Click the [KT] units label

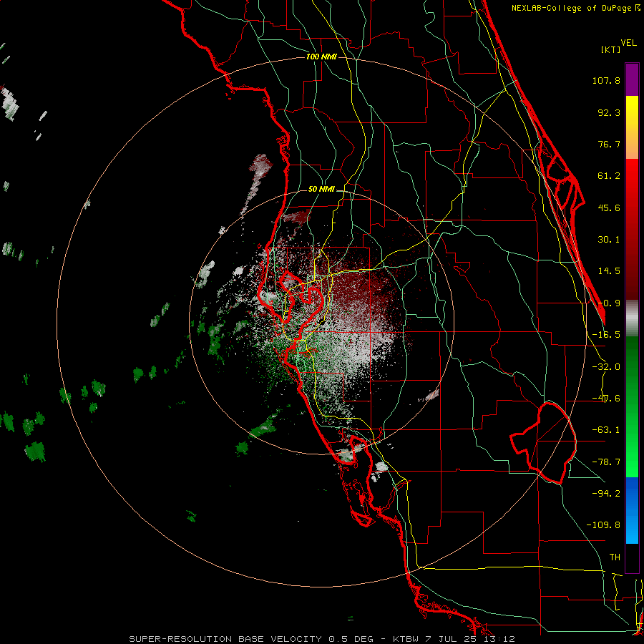[x=610, y=49]
